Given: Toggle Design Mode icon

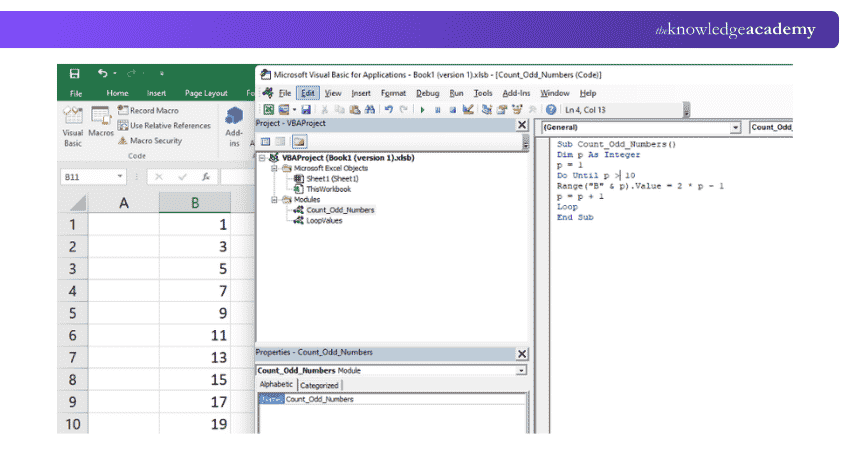Looking at the screenshot, I should pos(468,110).
